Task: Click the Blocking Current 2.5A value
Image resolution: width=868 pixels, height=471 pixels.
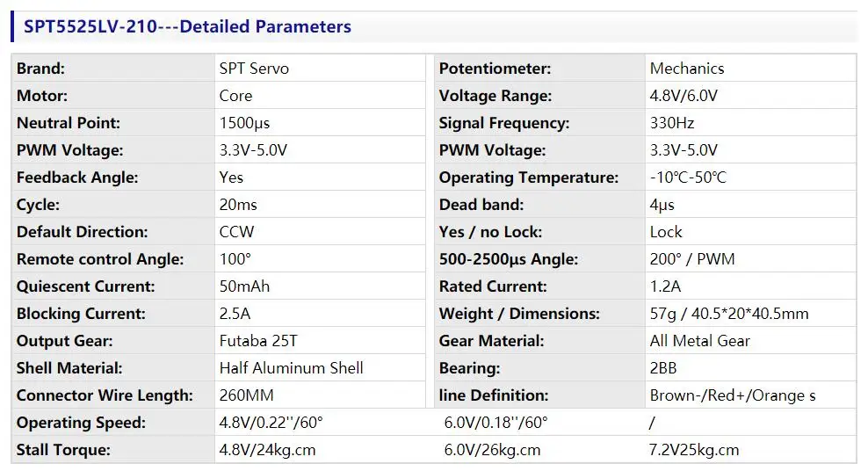Action: pos(235,313)
